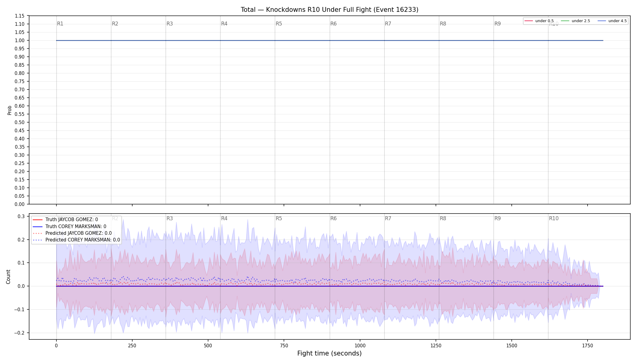Click the chart title with Event 16233
Viewport: 637px width, 364px height.
[329, 10]
